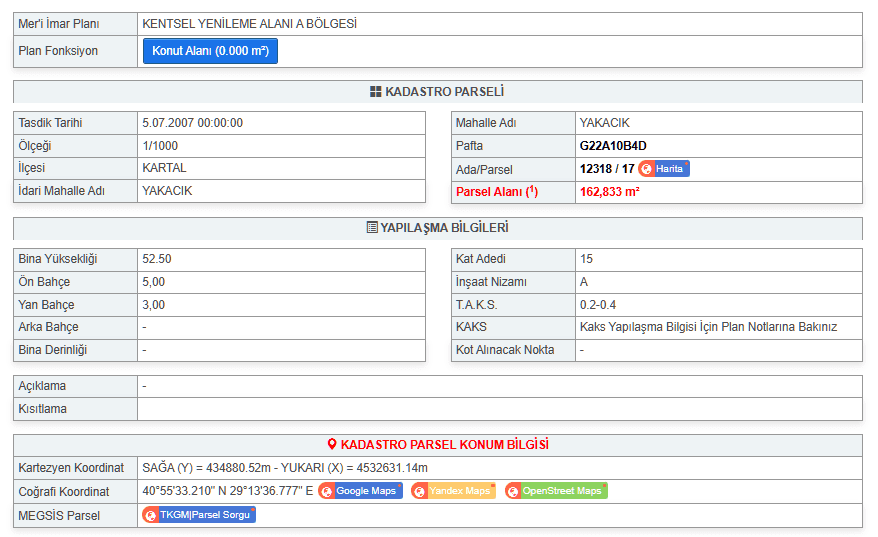878x537 pixels.
Task: Click the globe icon on Yandex Maps button
Action: click(x=419, y=491)
